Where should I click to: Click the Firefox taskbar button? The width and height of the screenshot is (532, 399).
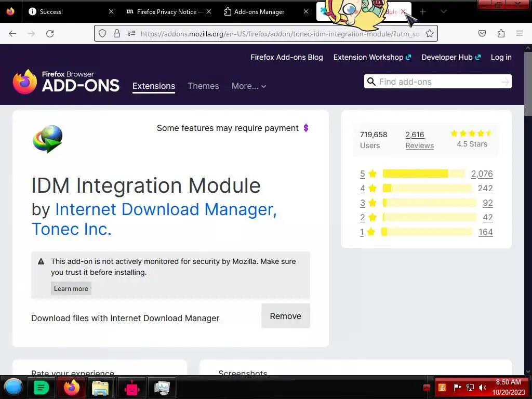click(x=71, y=388)
